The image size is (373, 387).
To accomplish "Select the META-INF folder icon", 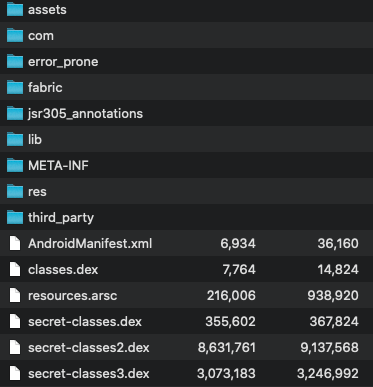I will pos(15,165).
